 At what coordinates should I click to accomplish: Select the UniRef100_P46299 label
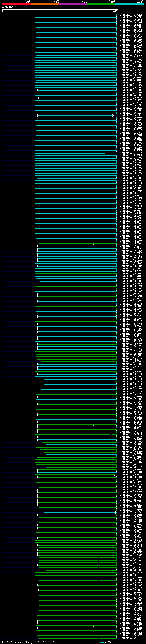tap(131, 60)
